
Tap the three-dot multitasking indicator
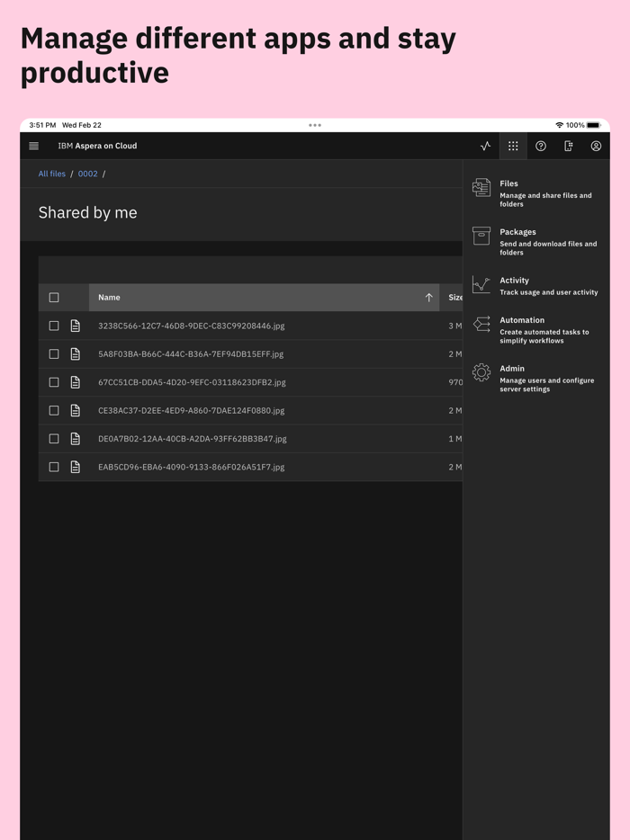point(315,125)
